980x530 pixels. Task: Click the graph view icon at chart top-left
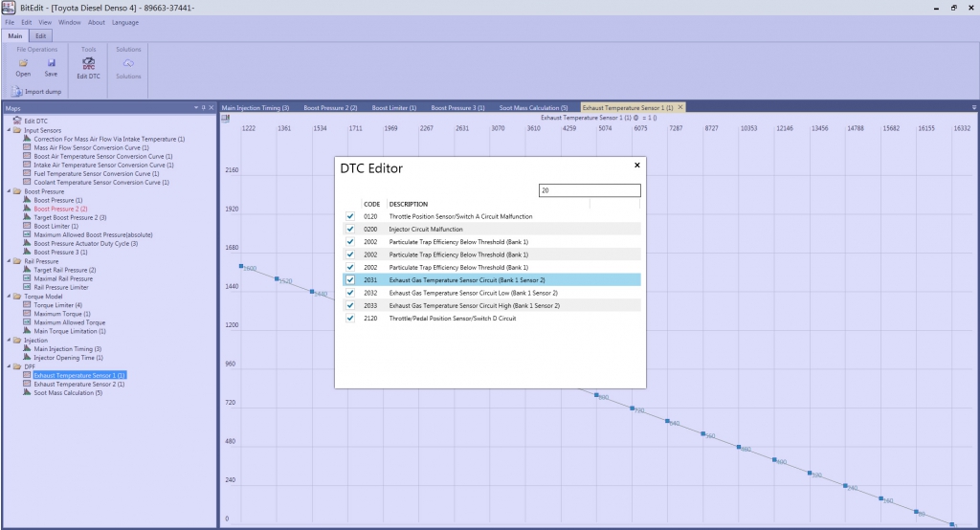226,118
